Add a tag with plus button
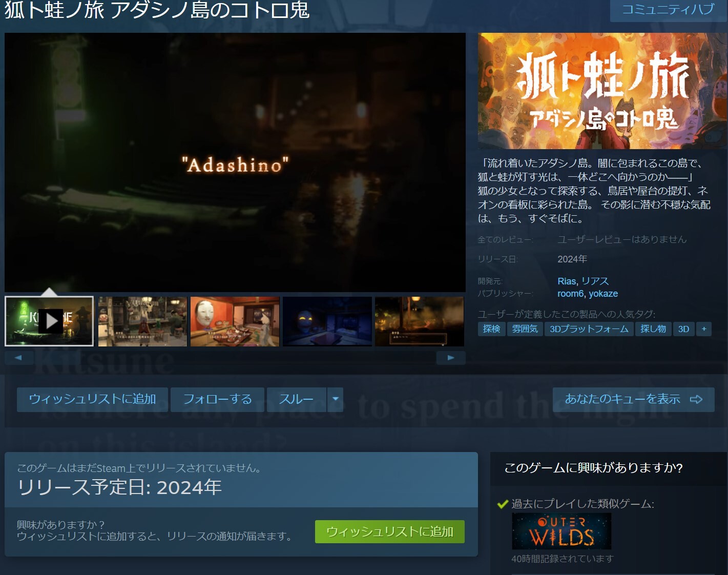The width and height of the screenshot is (728, 575). [x=704, y=329]
